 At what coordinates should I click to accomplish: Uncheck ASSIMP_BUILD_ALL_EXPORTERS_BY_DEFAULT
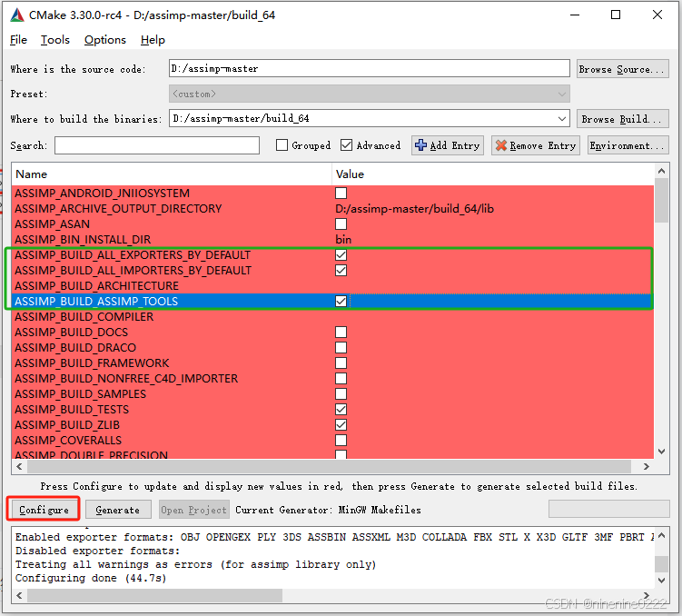(341, 255)
